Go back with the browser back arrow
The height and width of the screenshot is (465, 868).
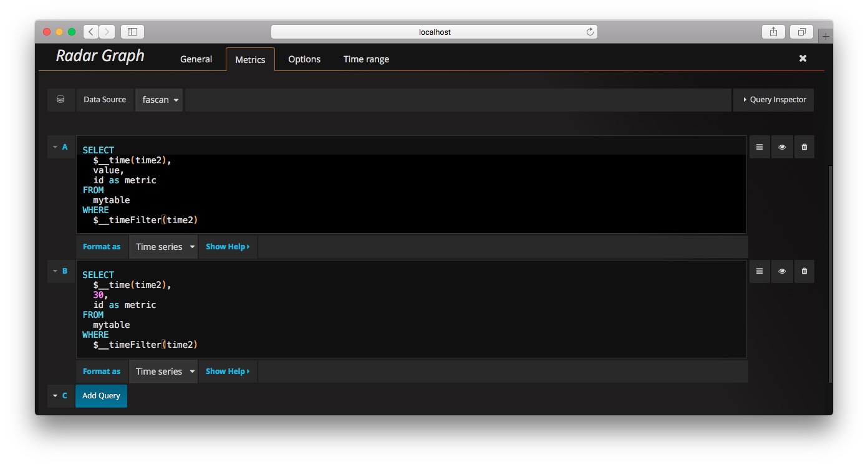[x=91, y=31]
